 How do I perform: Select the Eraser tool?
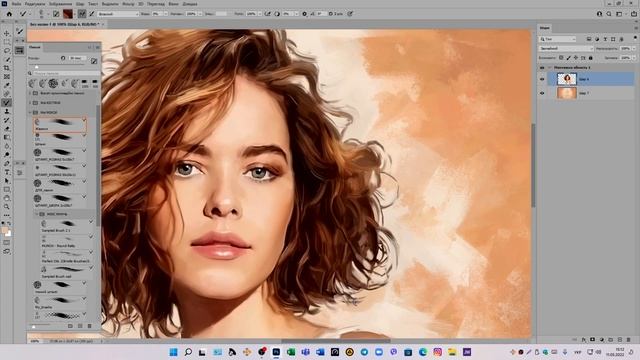(x=7, y=129)
